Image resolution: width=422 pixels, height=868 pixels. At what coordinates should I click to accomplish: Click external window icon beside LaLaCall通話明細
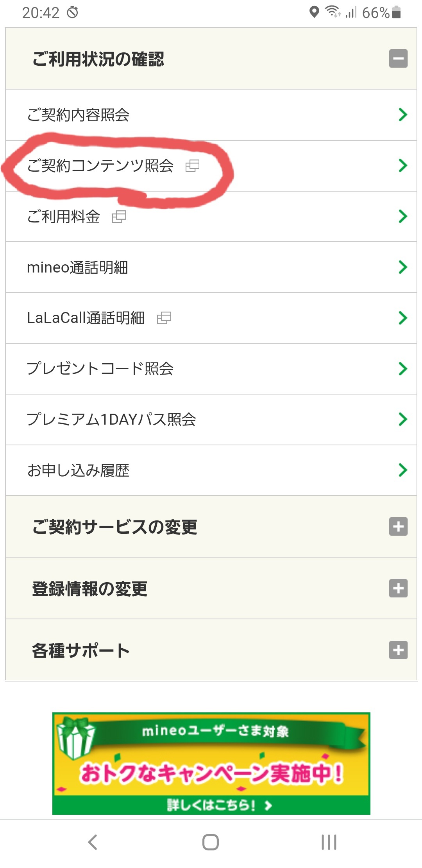coord(164,318)
